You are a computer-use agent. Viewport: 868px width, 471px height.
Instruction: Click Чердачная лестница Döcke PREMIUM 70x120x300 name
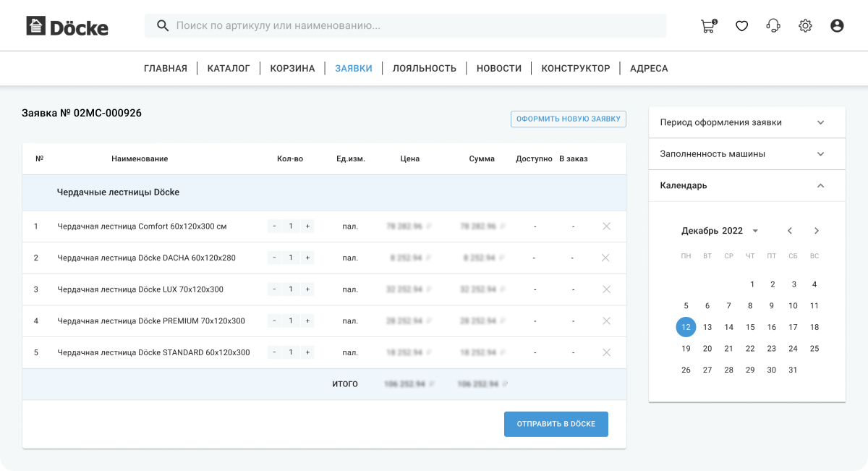[x=151, y=321]
